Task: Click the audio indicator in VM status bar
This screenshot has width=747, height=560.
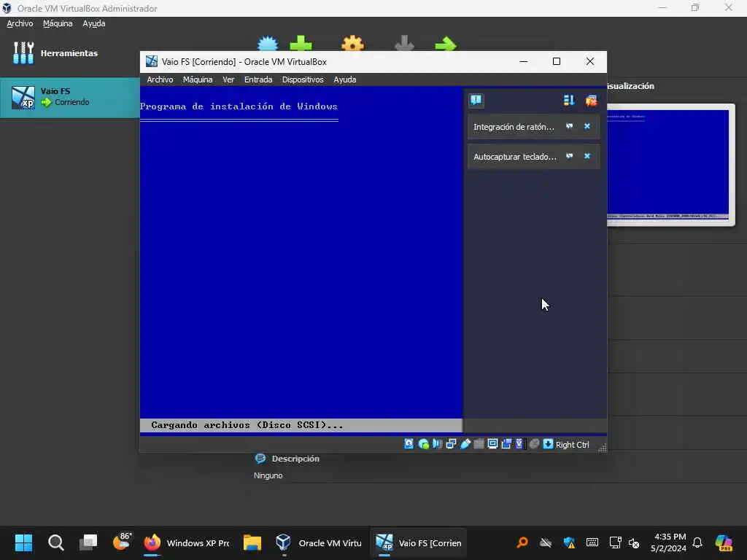Action: pos(437,444)
